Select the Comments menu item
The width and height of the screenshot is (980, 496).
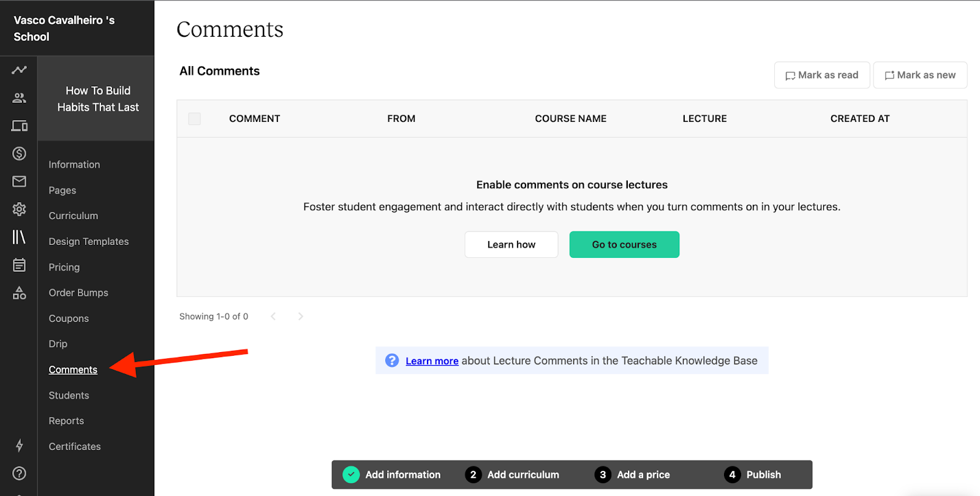click(x=73, y=370)
